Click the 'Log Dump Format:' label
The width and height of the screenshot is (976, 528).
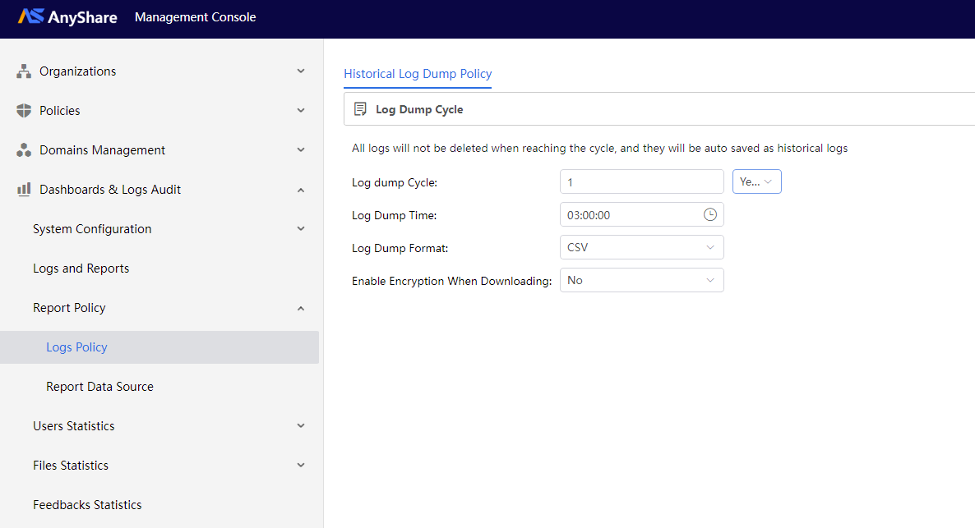[x=400, y=248]
